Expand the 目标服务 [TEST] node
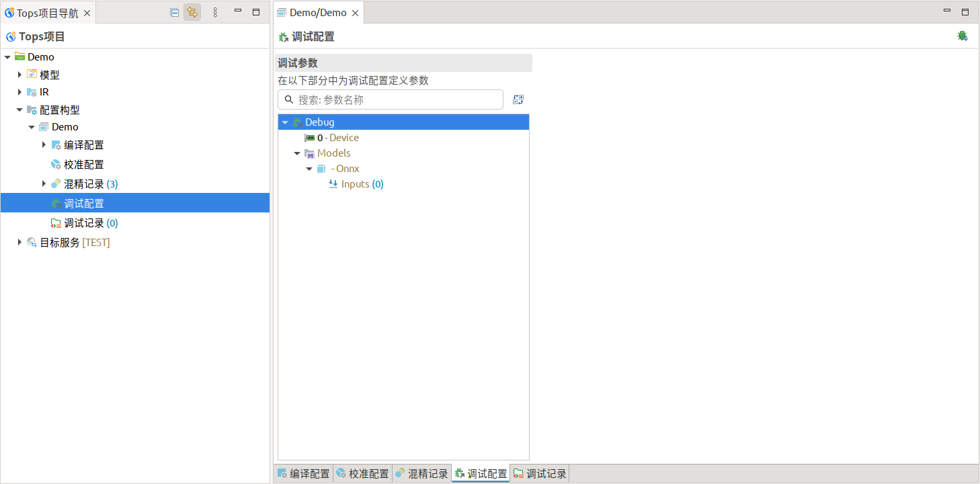This screenshot has width=980, height=484. click(19, 242)
